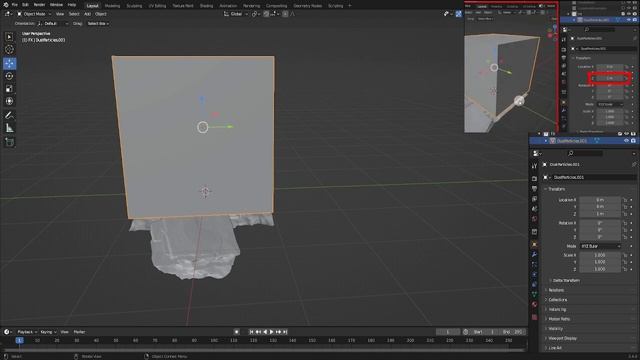Open the rotation Mode XYZ Euler dropdown
The width and height of the screenshot is (640, 360).
click(600, 246)
